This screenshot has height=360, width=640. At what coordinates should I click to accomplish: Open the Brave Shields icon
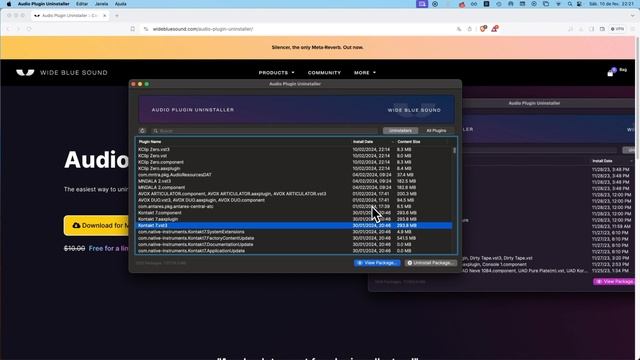coord(483,29)
